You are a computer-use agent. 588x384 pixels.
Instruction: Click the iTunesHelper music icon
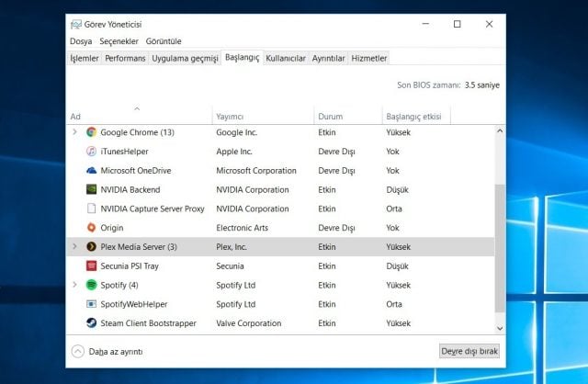(91, 152)
